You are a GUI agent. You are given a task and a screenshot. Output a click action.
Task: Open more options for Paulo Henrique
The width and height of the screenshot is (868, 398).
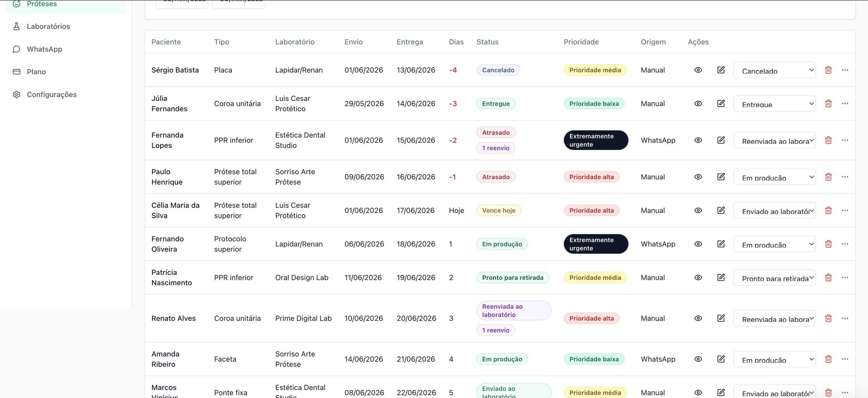(x=845, y=177)
